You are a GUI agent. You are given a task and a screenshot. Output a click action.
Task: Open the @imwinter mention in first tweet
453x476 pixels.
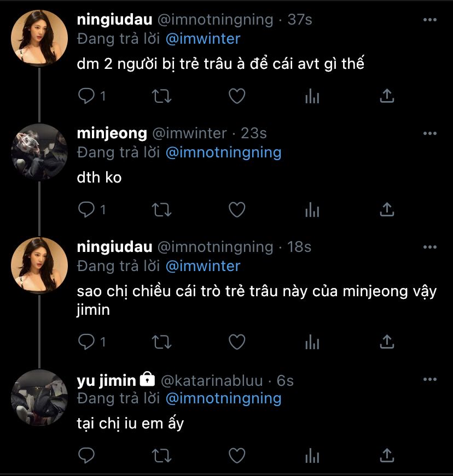tap(202, 39)
